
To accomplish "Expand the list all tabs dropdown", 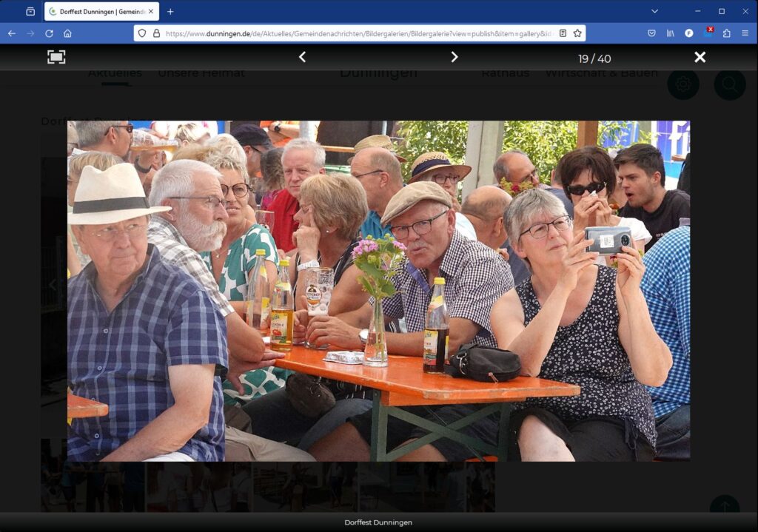I will [654, 11].
